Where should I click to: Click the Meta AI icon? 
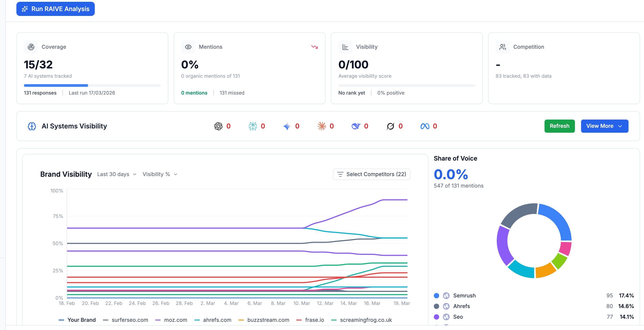pyautogui.click(x=425, y=126)
